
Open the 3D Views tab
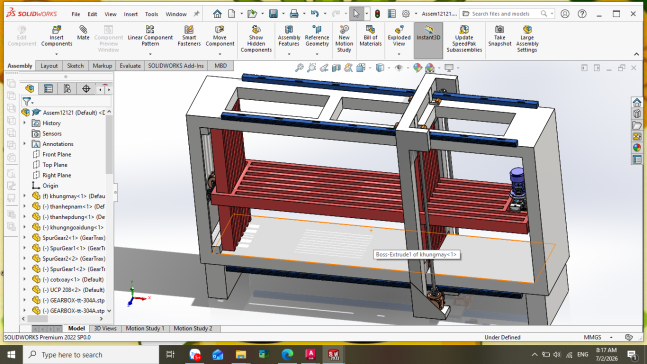[x=105, y=329]
